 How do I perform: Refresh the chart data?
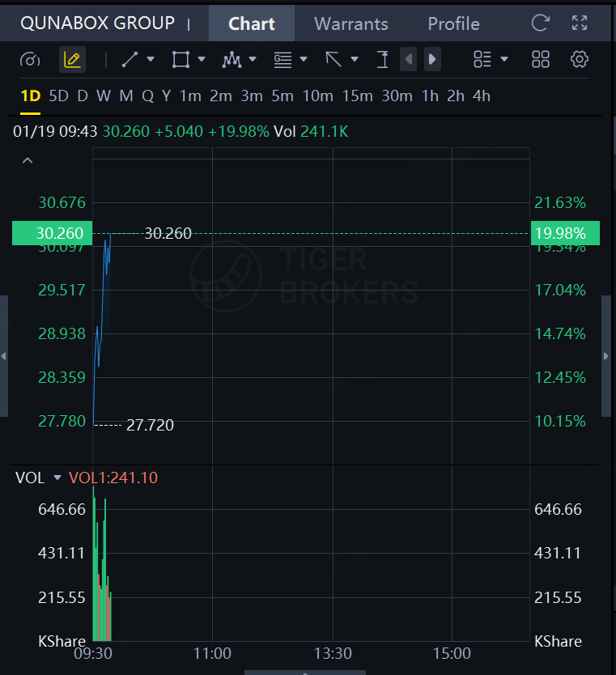point(541,23)
